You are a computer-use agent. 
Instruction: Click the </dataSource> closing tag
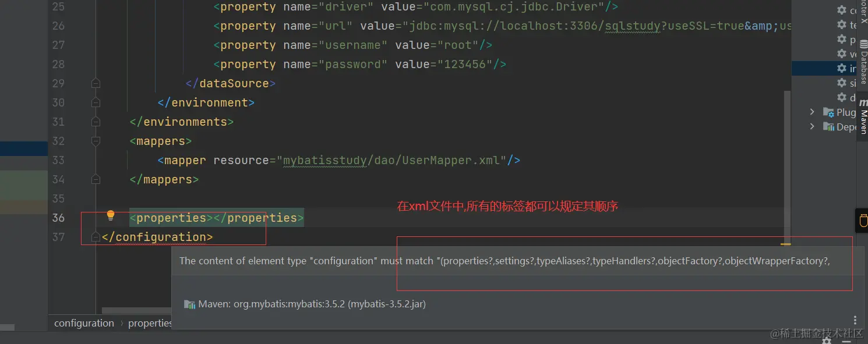231,83
